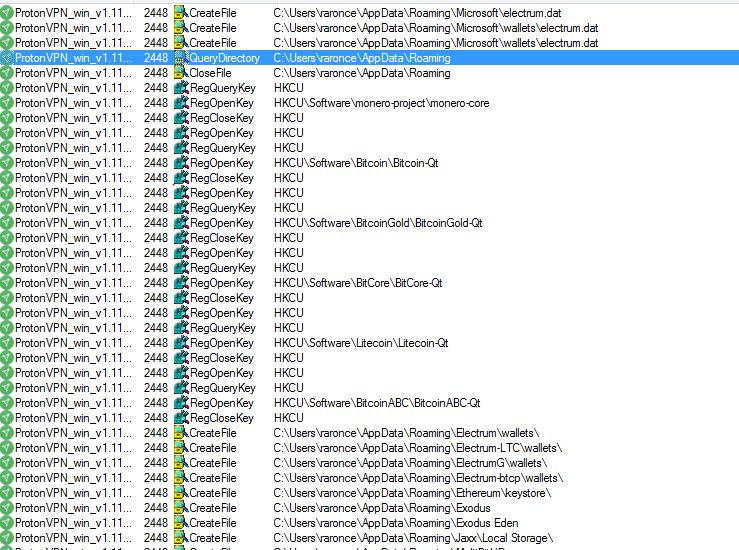Select HKCU\Software\monero-project\monero-core path

point(381,103)
